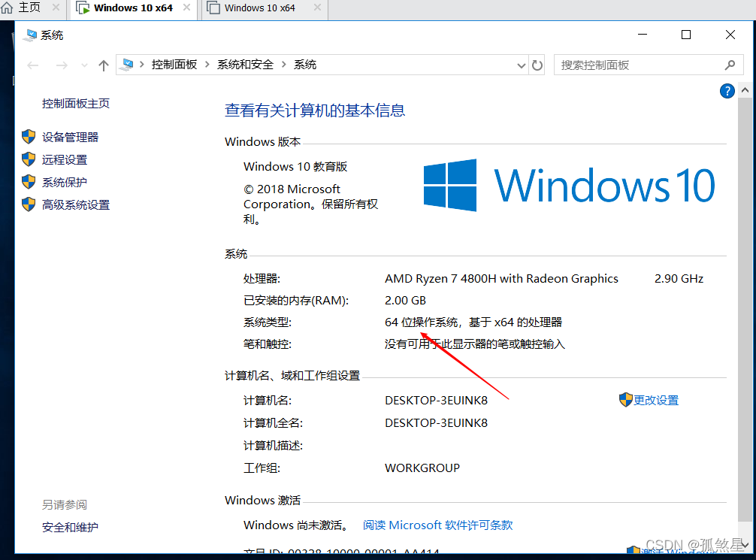
Task: Click the scrollbar up arrow
Action: [745, 90]
